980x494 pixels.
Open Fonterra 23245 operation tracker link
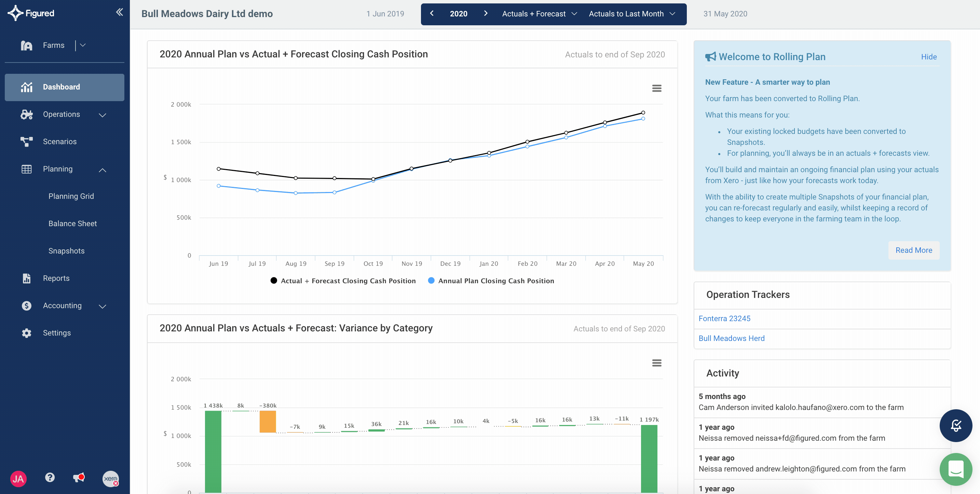pos(724,318)
